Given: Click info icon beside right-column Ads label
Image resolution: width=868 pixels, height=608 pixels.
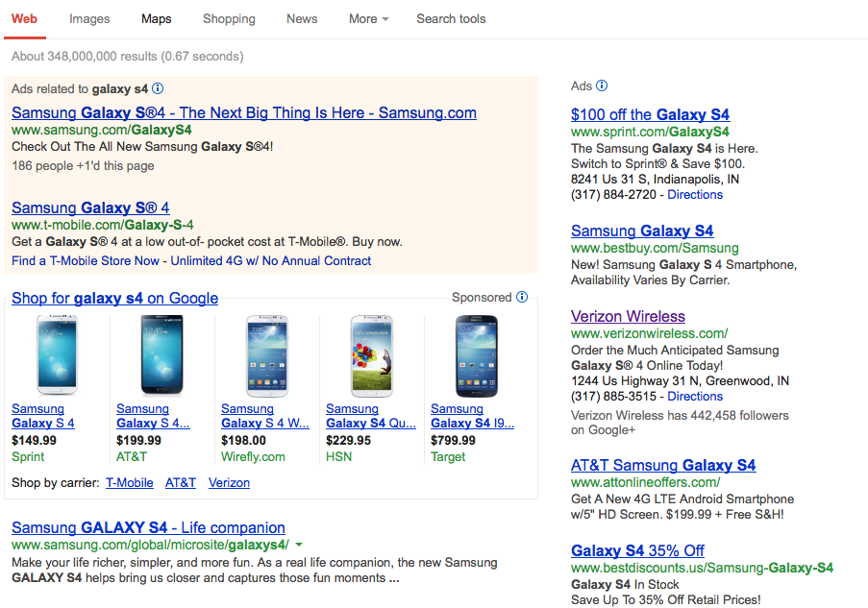Looking at the screenshot, I should tap(602, 86).
